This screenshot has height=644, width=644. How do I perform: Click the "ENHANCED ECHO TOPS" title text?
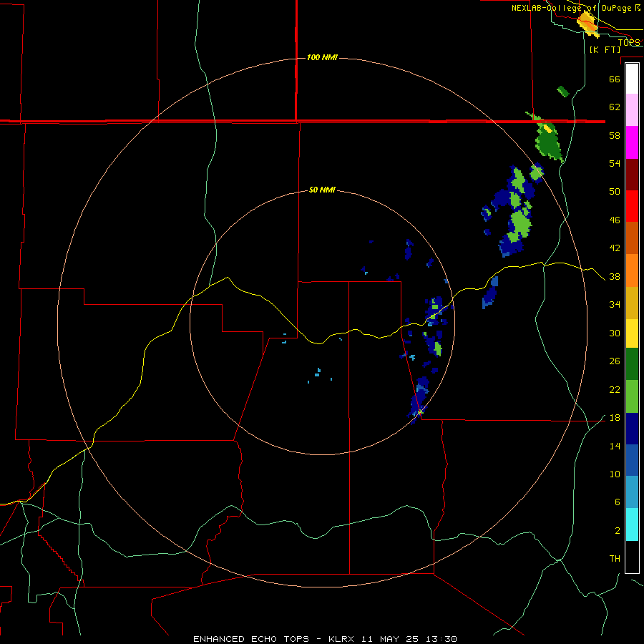click(251, 639)
